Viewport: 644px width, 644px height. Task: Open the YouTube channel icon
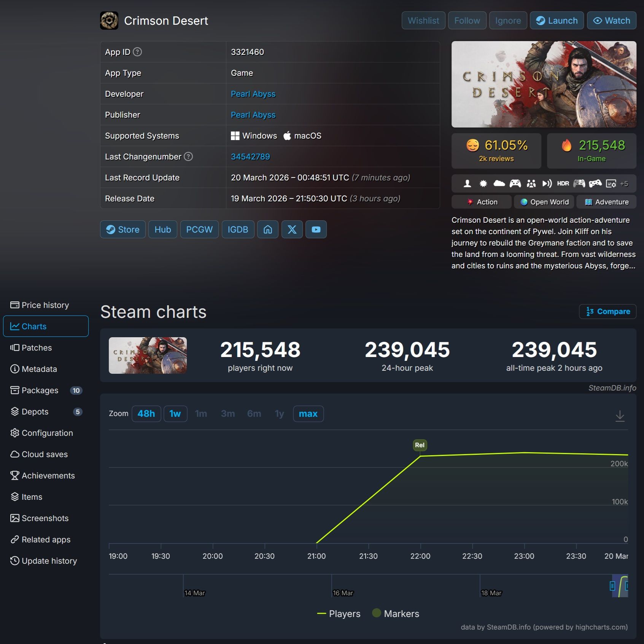pos(316,229)
